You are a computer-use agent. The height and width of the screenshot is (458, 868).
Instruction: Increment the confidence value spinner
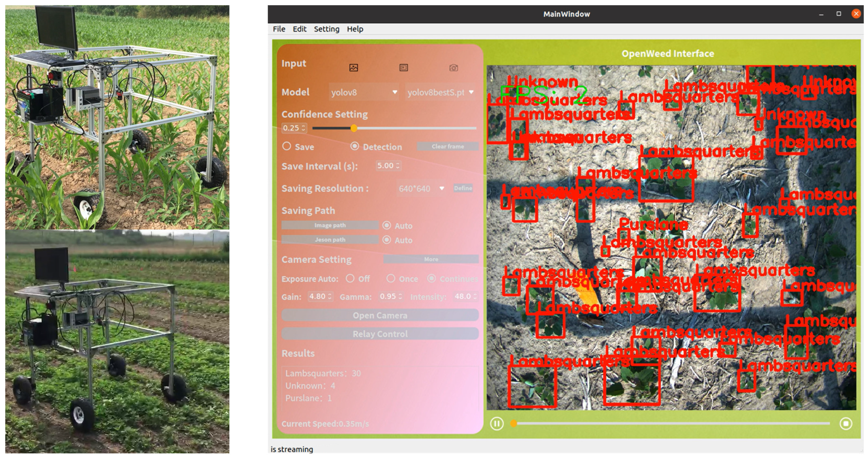(303, 126)
